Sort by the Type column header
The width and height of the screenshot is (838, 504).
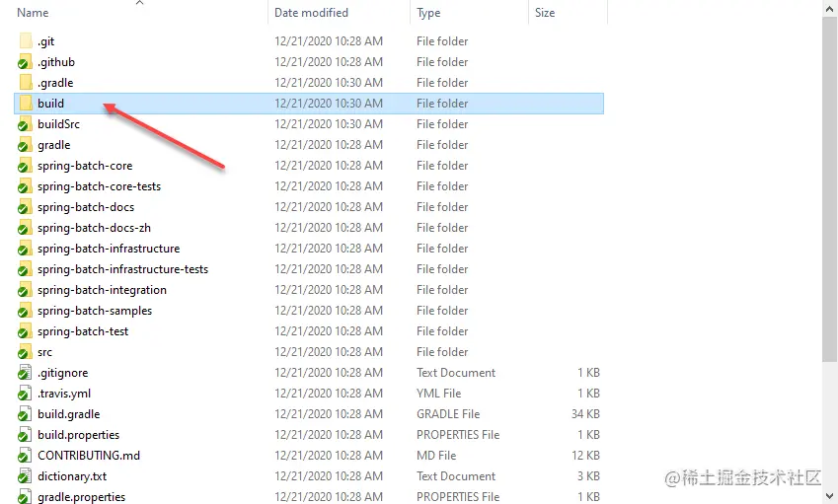tap(428, 13)
